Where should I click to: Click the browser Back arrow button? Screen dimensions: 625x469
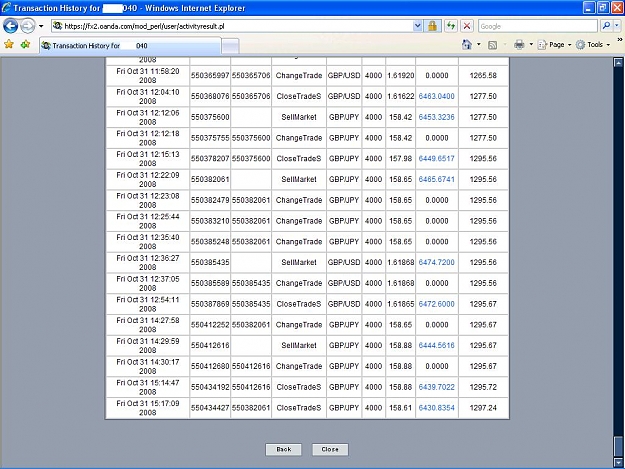[10, 26]
